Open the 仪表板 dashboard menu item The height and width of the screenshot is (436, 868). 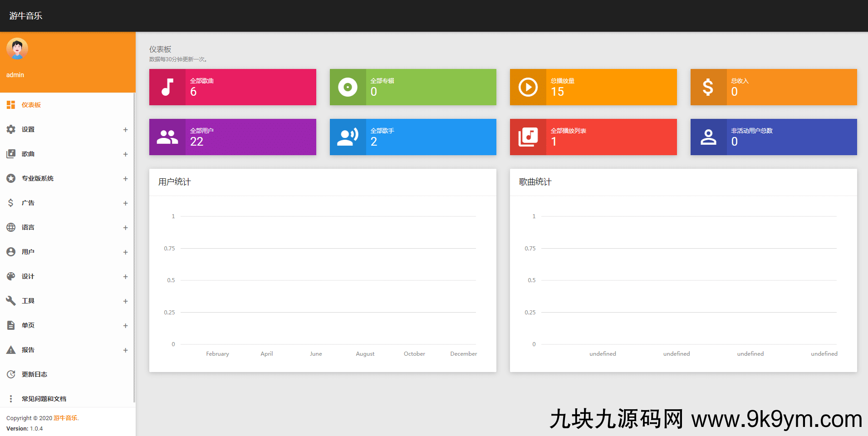point(31,105)
